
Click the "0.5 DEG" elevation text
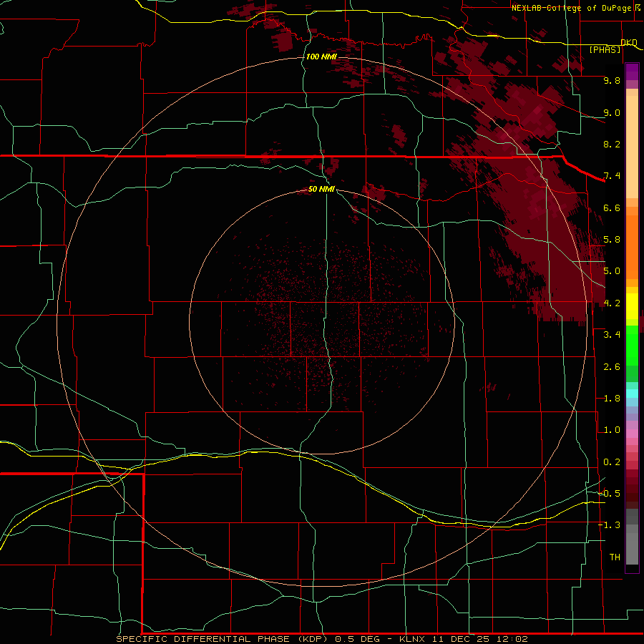356,639
